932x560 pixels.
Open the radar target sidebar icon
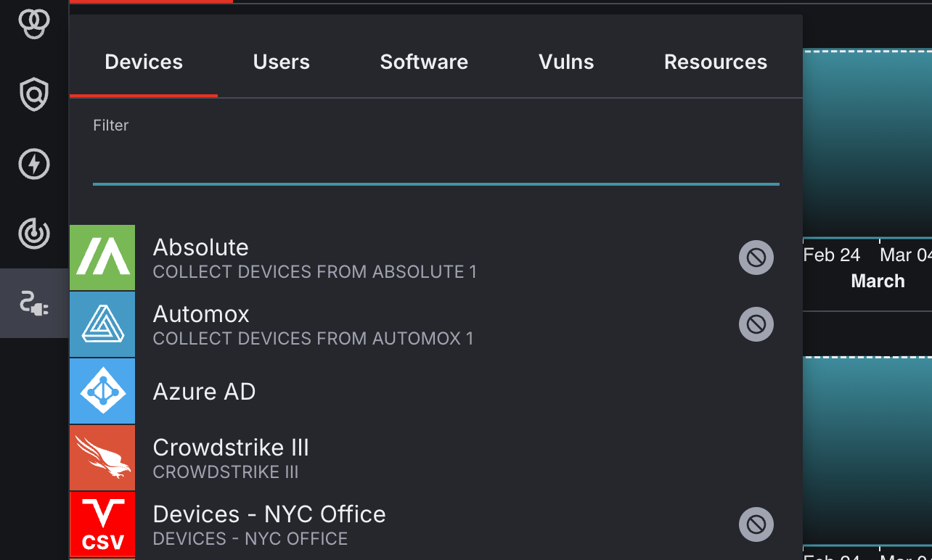(34, 234)
